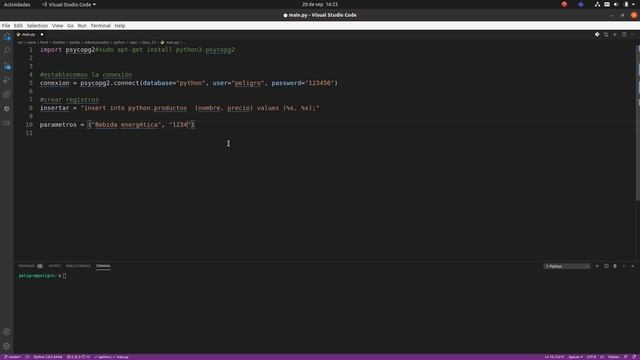
Task: Open the Accounts icon in activity bar
Action: click(7, 332)
